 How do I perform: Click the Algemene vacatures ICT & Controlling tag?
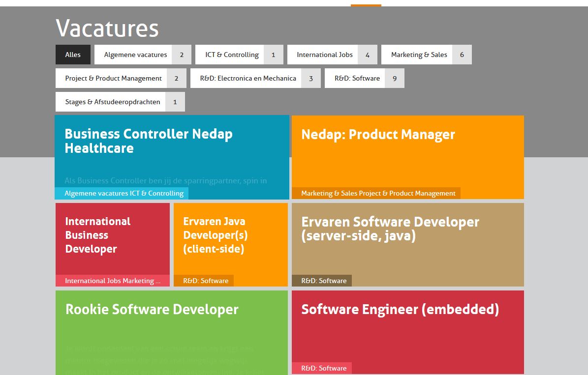coord(122,193)
